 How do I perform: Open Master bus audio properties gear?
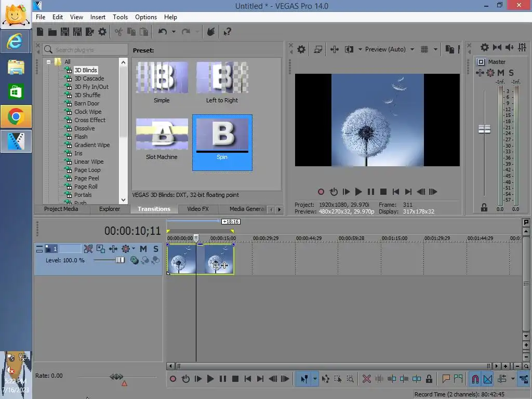point(485,47)
